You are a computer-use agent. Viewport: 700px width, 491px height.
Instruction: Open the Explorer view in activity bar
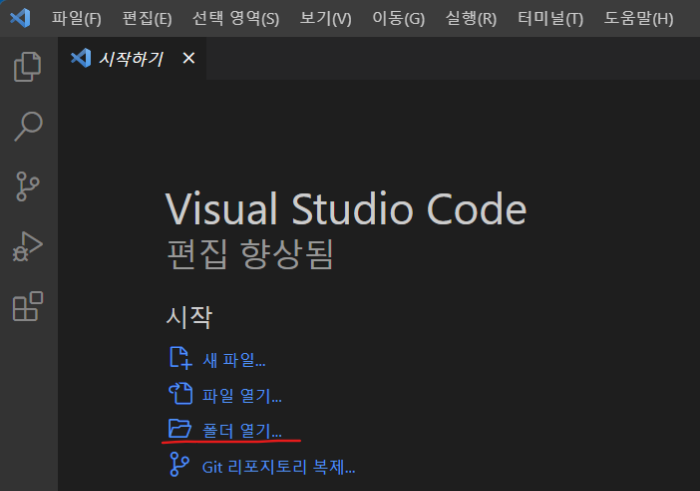(x=28, y=67)
